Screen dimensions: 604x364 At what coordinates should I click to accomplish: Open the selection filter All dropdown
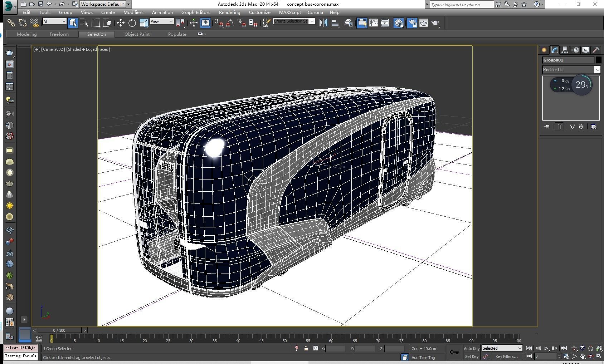point(54,21)
